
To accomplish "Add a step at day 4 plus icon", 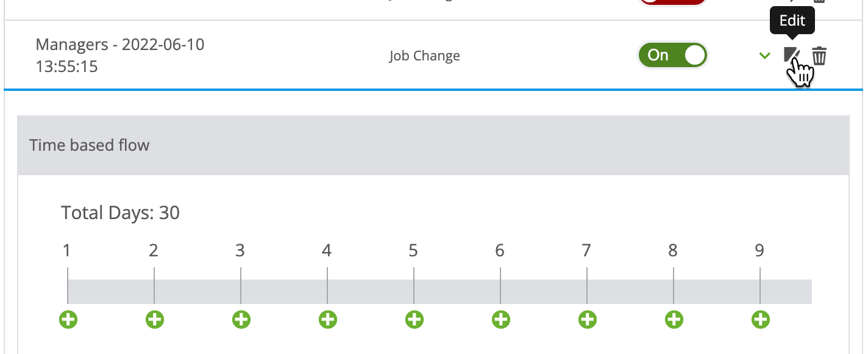I will [327, 319].
